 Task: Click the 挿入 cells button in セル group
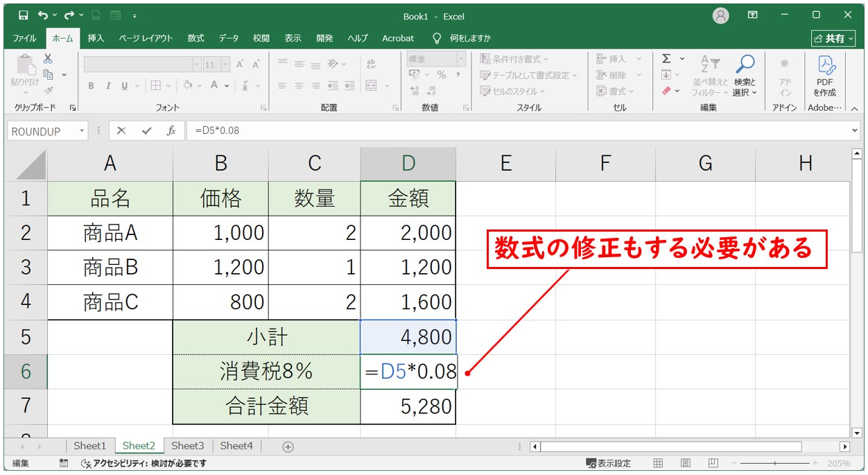618,59
